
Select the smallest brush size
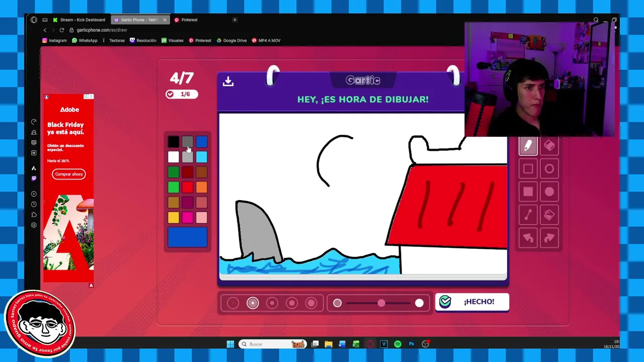[x=233, y=303]
